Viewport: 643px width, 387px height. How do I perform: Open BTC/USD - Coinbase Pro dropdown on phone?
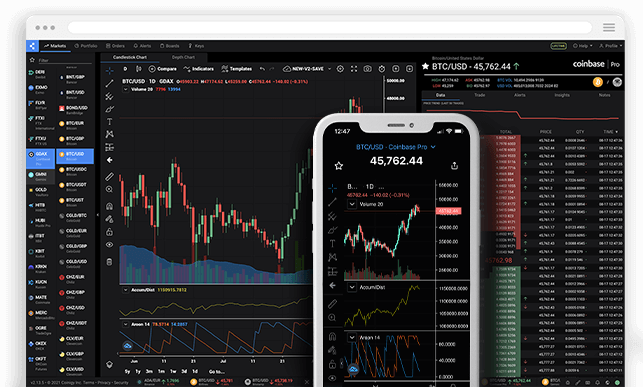click(396, 147)
